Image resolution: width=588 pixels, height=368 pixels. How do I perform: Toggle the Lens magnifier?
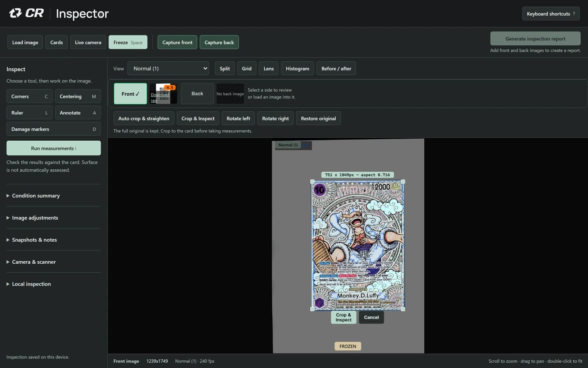pyautogui.click(x=269, y=68)
